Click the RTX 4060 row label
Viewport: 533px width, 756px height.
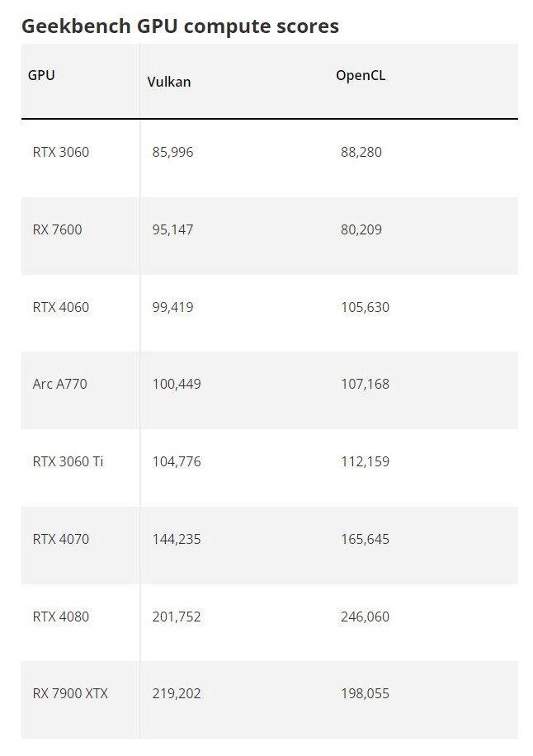point(61,307)
